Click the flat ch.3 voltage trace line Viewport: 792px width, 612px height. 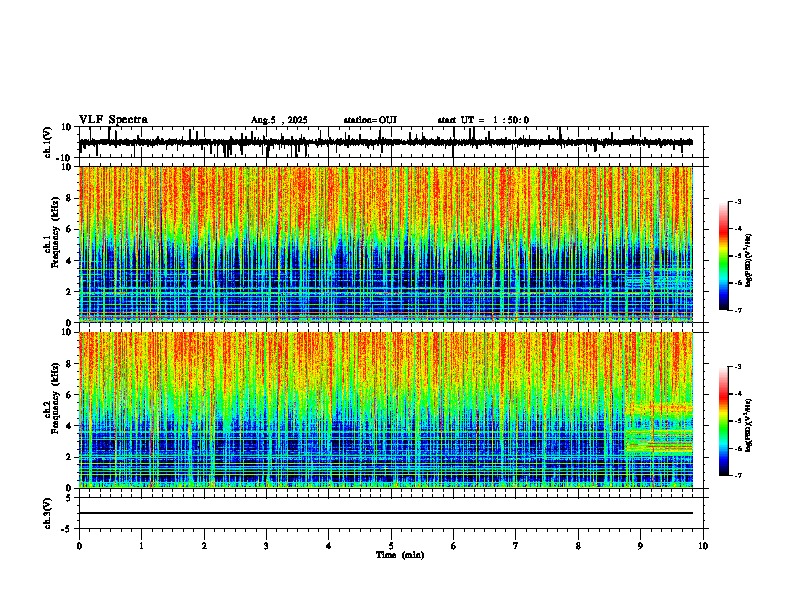386,513
